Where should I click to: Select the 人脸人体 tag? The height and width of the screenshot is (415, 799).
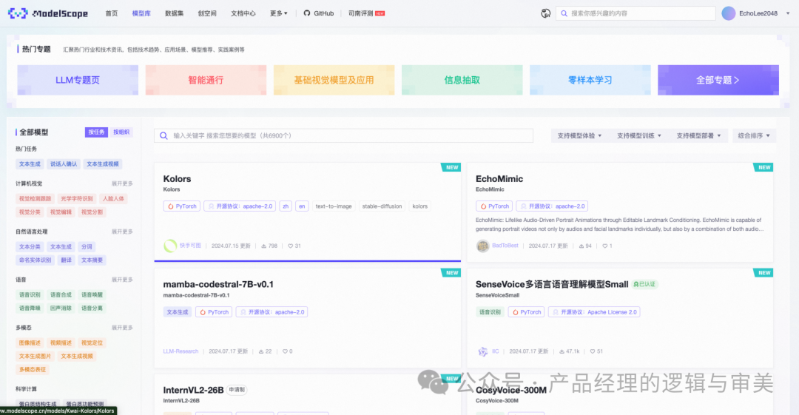click(113, 199)
